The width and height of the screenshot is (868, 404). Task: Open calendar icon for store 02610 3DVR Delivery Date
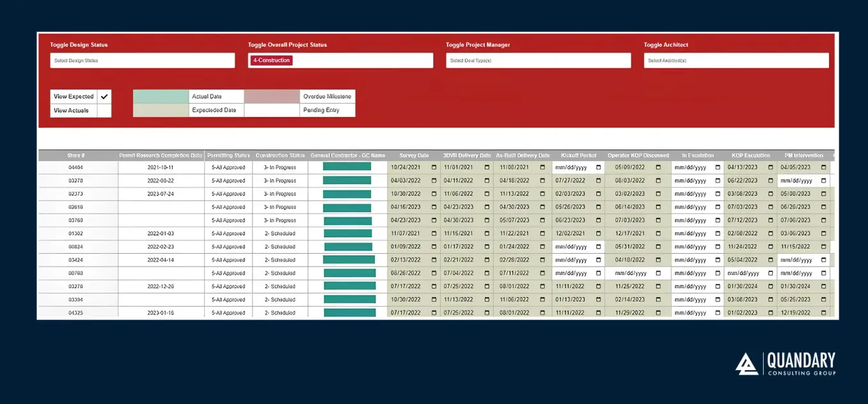tap(487, 207)
